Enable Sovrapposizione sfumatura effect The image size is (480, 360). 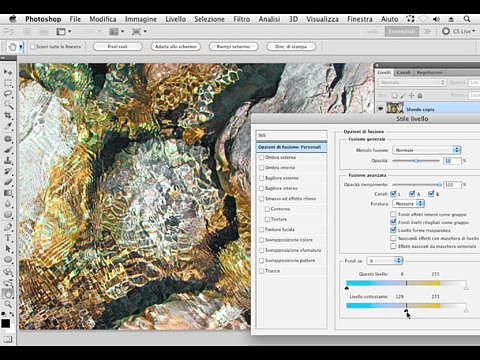tap(262, 250)
